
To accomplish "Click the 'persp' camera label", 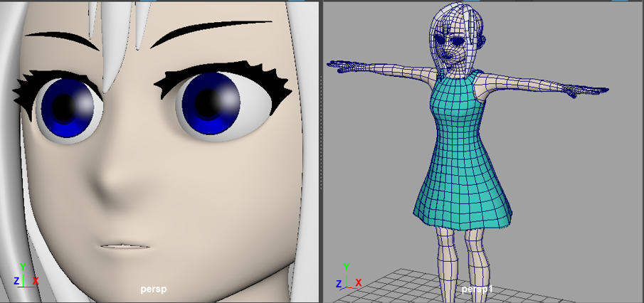I will pyautogui.click(x=154, y=289).
